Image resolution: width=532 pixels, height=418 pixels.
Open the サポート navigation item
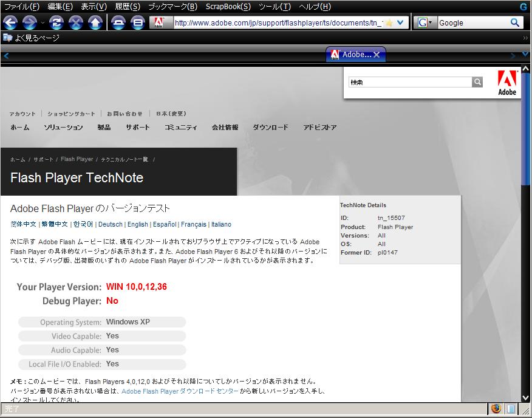(x=138, y=128)
